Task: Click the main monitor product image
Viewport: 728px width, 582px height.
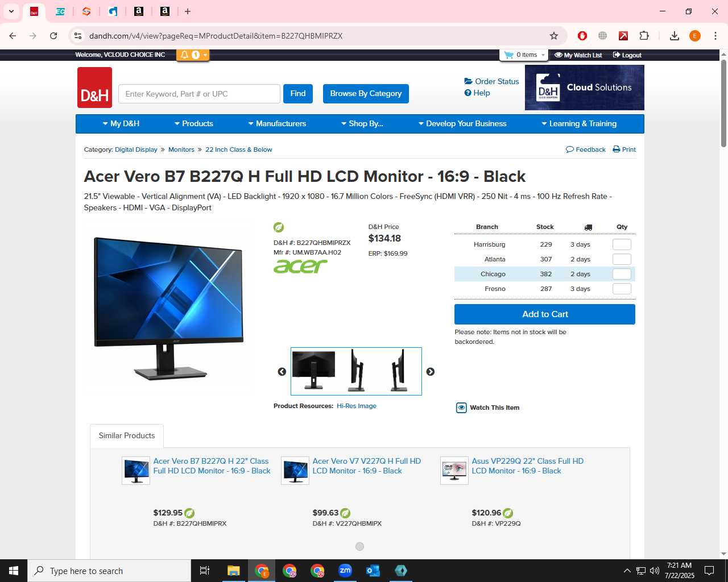Action: (168, 309)
